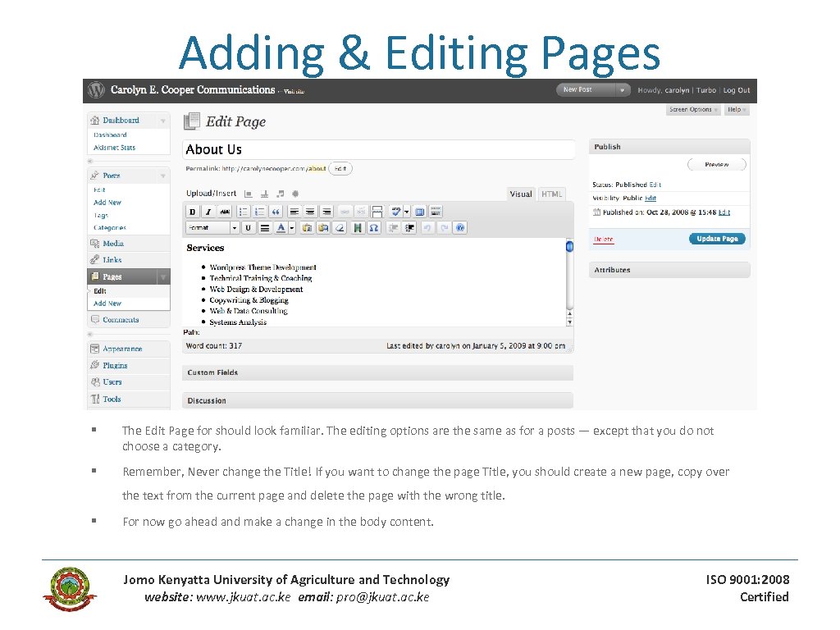This screenshot has width=840, height=630.
Task: Insert an unordered list
Action: 242,210
